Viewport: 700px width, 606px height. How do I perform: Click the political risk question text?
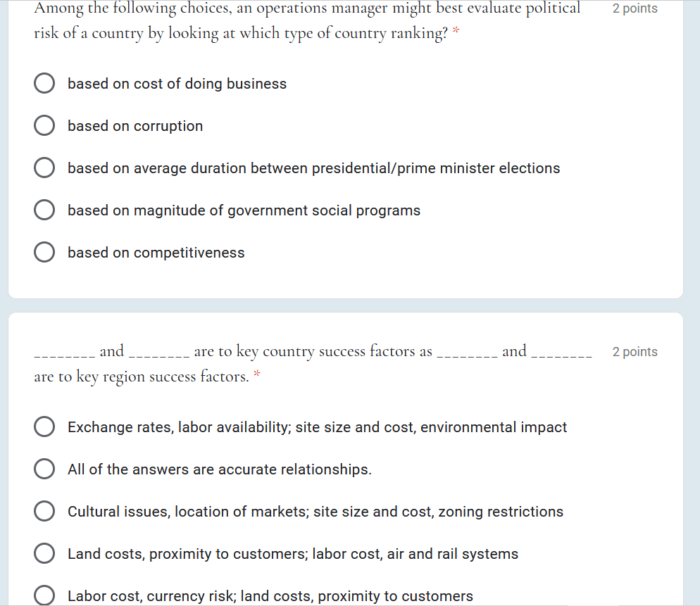(307, 20)
